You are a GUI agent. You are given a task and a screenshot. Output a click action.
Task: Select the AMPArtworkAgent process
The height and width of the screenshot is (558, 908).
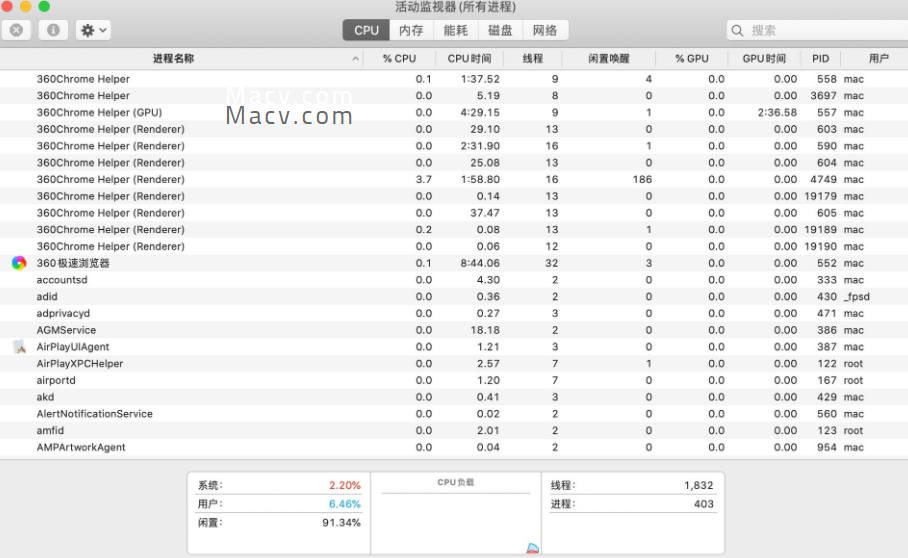(81, 447)
